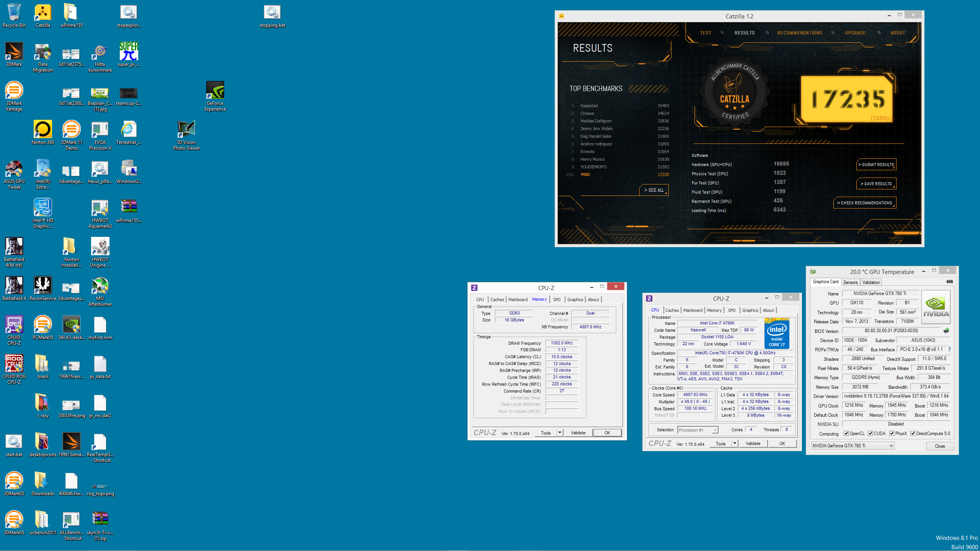
Task: Go to the RECOMMENDATIONS tab in Catzilla
Action: point(800,33)
